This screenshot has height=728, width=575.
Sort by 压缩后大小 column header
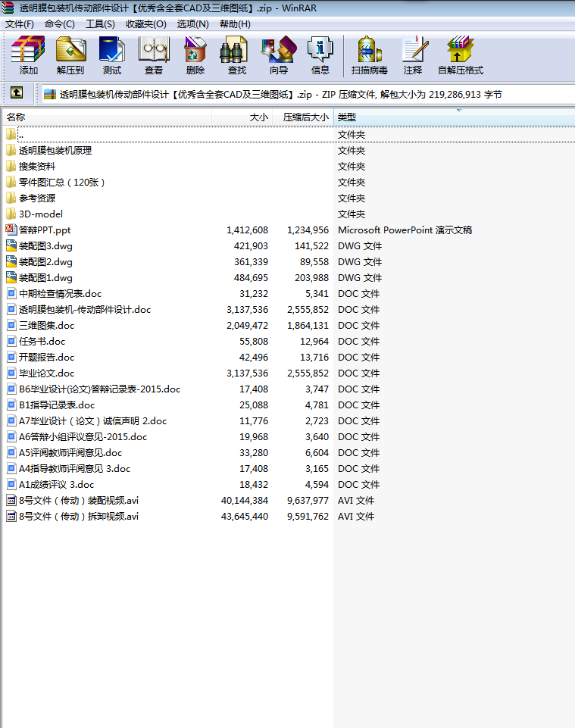pos(303,117)
